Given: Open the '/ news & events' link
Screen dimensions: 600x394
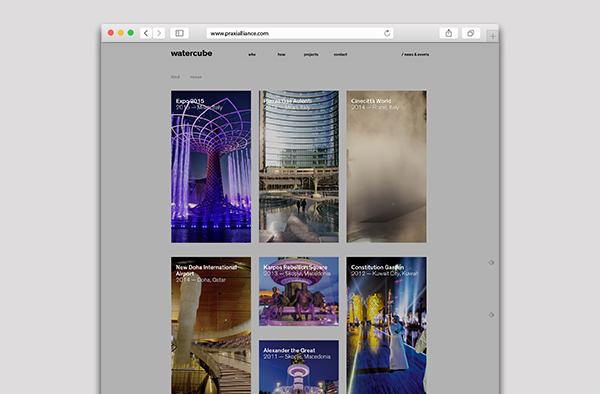Looking at the screenshot, I should 415,54.
